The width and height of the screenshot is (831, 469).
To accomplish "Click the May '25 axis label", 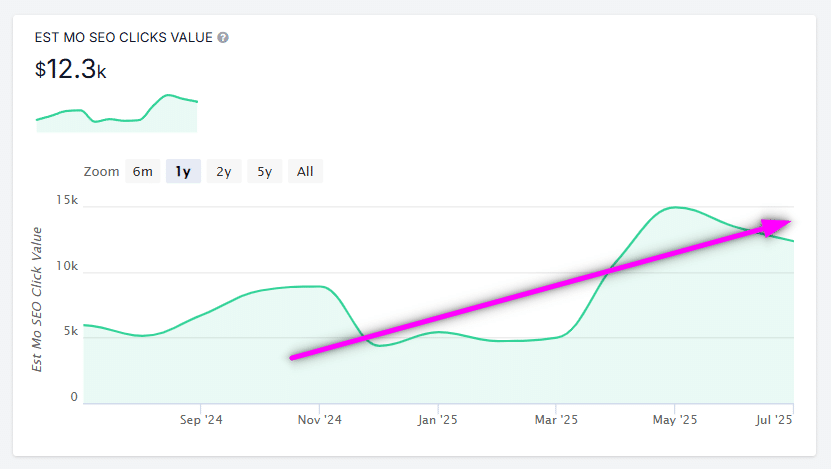I will pos(675,420).
